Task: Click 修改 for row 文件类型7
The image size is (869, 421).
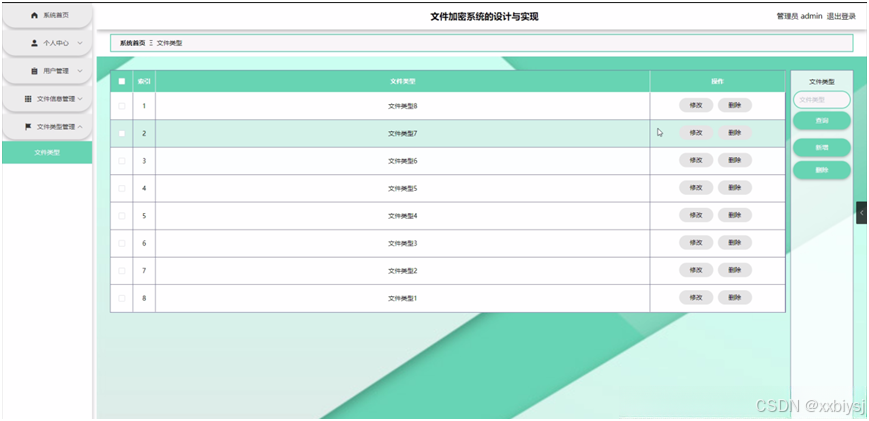Action: coord(696,132)
